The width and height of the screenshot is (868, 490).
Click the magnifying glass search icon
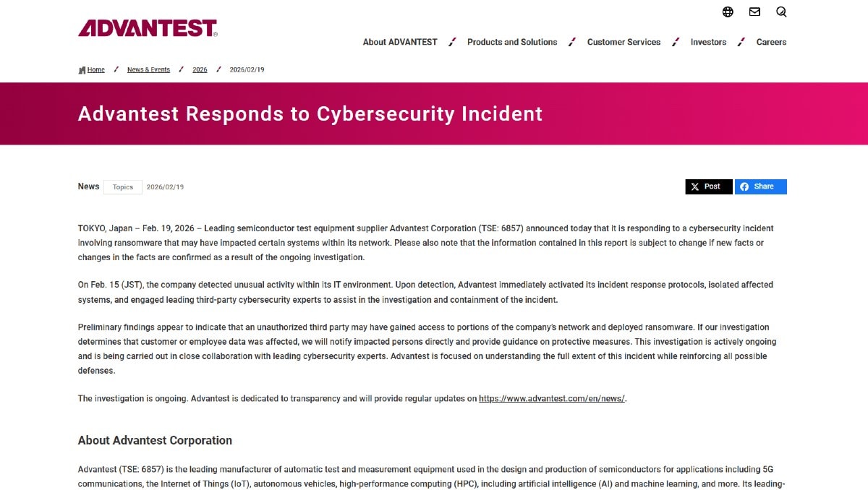(x=781, y=12)
